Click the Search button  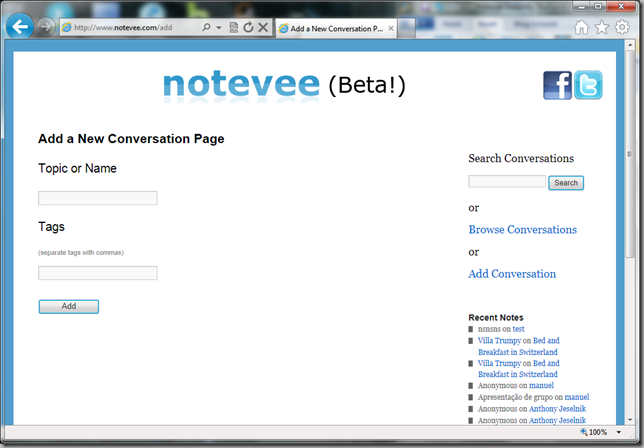pos(566,183)
